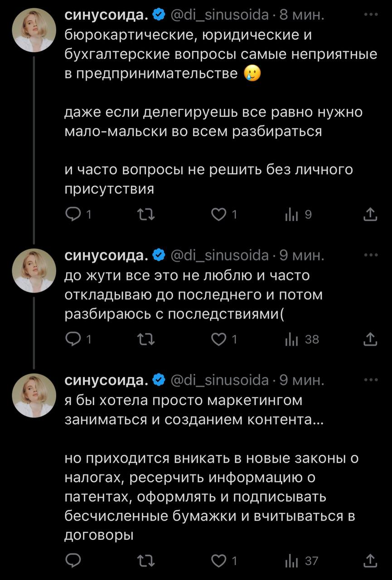Share the last tweet about marketing
392x580 pixels.
(x=370, y=561)
